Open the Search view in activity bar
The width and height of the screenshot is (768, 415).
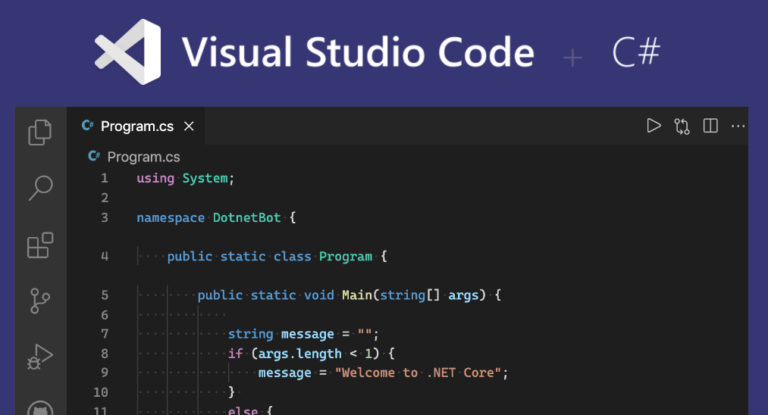tap(40, 188)
